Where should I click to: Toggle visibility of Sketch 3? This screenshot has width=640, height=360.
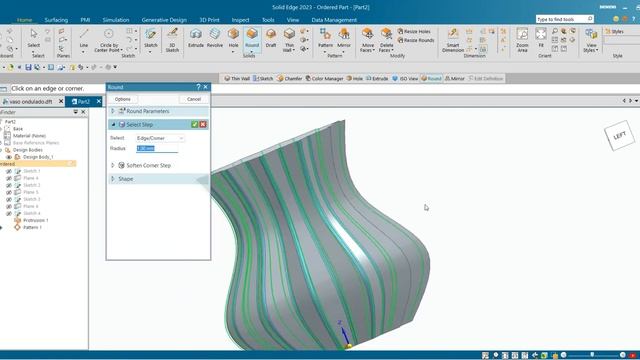[9, 199]
